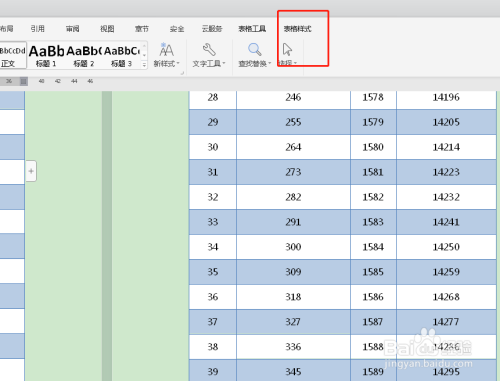
Task: Switch to the 布局 tab
Action: pos(6,29)
